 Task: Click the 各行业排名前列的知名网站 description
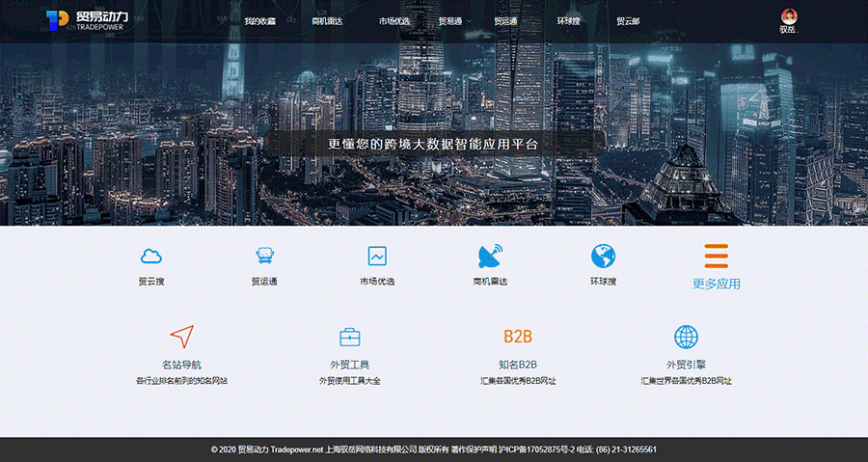pyautogui.click(x=181, y=381)
